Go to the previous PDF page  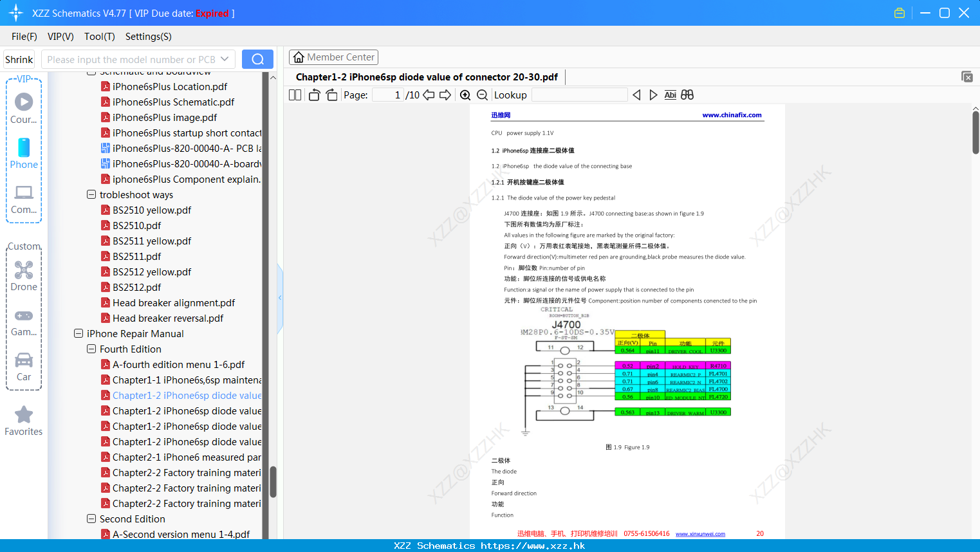(x=429, y=95)
